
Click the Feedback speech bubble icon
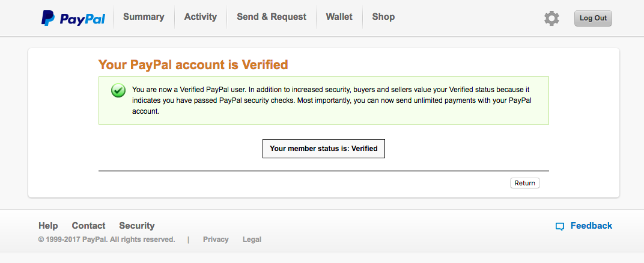click(x=560, y=227)
